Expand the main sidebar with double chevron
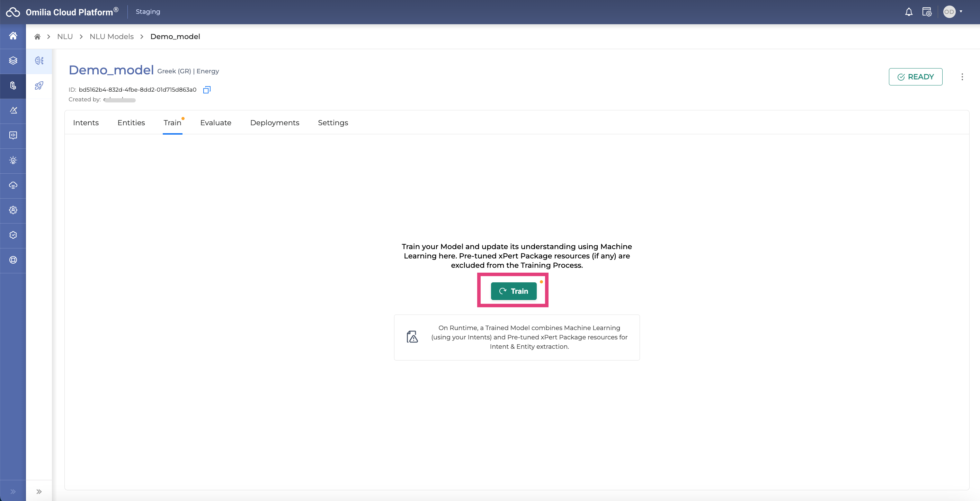The width and height of the screenshot is (980, 501). pyautogui.click(x=13, y=492)
